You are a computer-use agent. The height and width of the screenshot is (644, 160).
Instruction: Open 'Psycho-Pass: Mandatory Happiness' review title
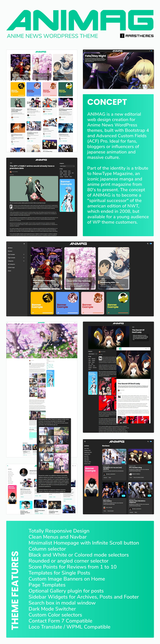(x=137, y=501)
